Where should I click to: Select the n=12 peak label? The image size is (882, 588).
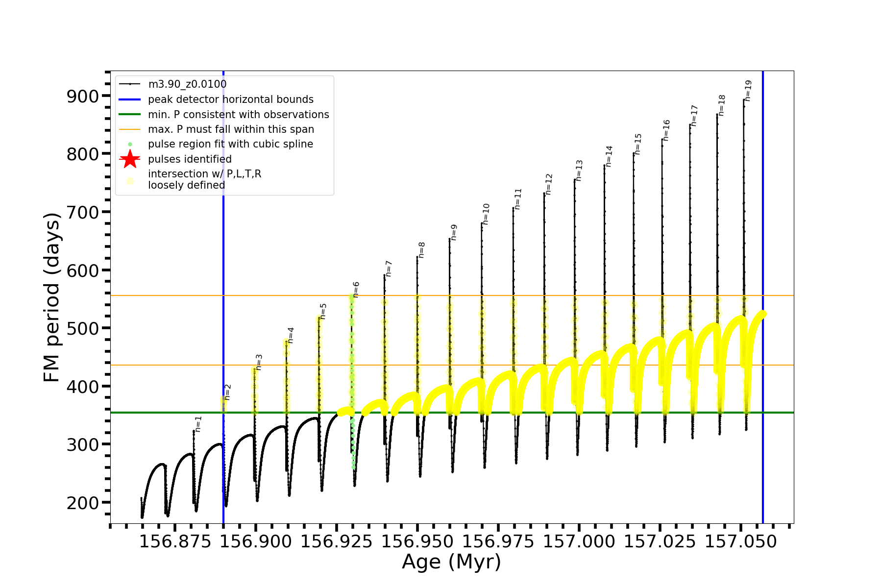click(549, 184)
